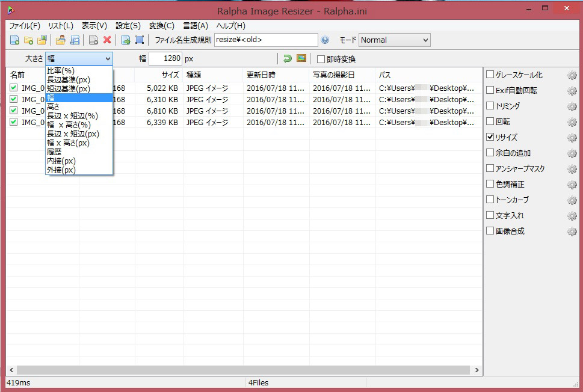Click the red X delete icon in toolbar
Screen dimensions: 583x392
[107, 40]
